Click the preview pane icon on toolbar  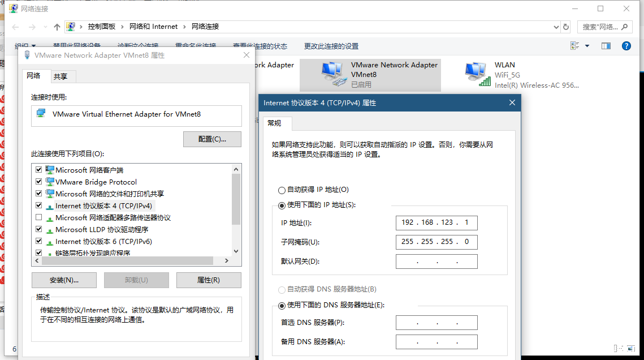pos(606,46)
